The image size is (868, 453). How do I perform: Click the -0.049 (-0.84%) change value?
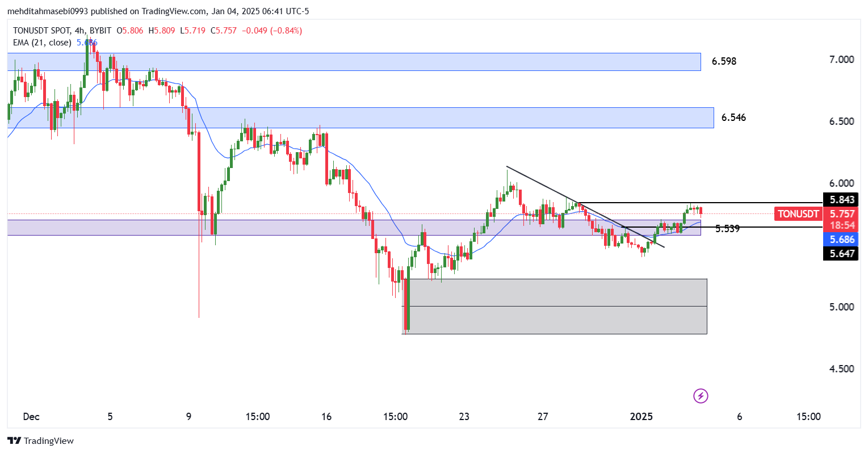[x=272, y=31]
